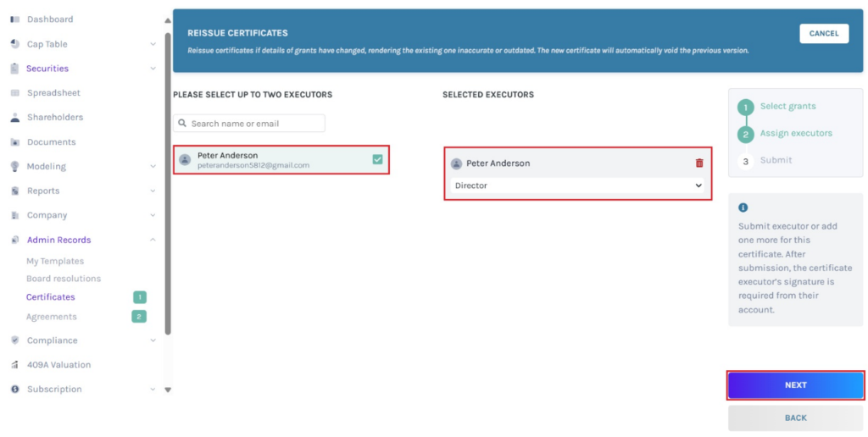This screenshot has height=437, width=868.
Task: Click the Cap Table pie icon
Action: [15, 44]
